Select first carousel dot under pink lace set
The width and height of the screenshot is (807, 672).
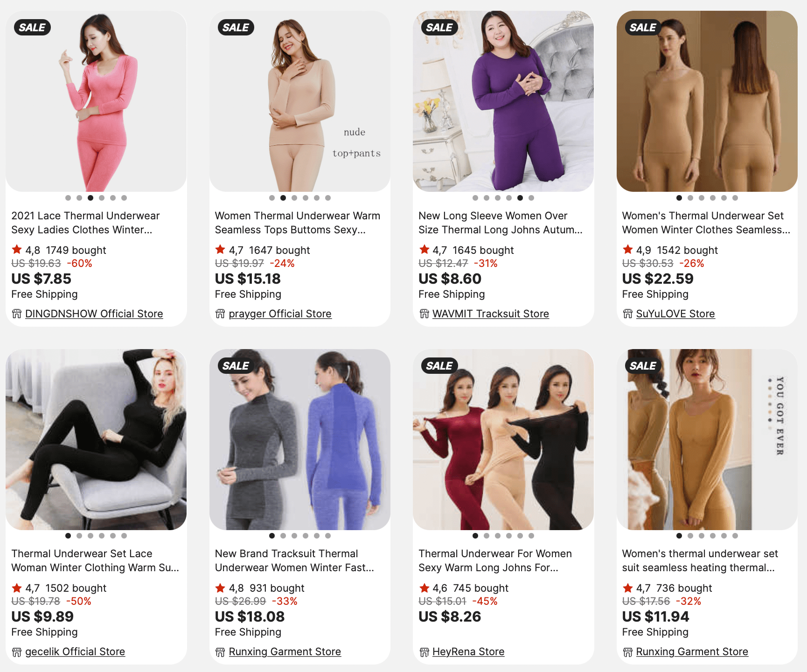(x=68, y=198)
